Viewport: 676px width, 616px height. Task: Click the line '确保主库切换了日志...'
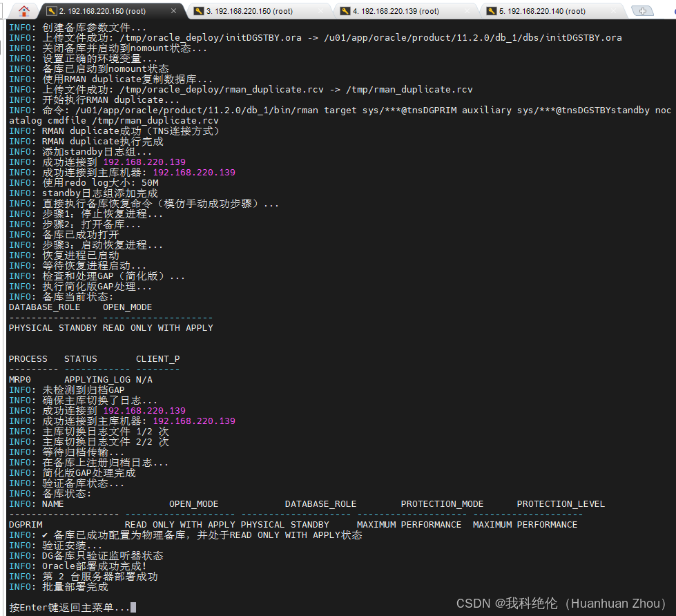click(x=84, y=400)
